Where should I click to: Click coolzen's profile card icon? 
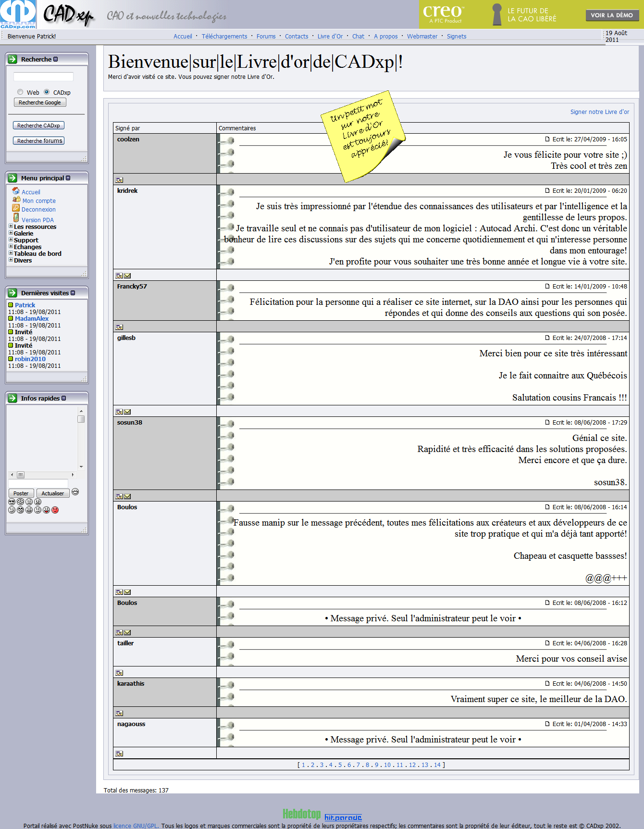click(x=119, y=180)
